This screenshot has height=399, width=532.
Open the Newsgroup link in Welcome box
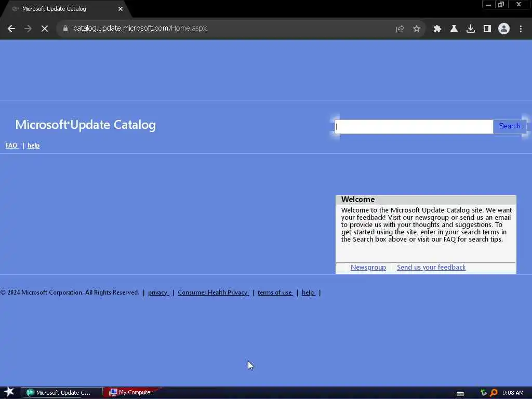[368, 268]
